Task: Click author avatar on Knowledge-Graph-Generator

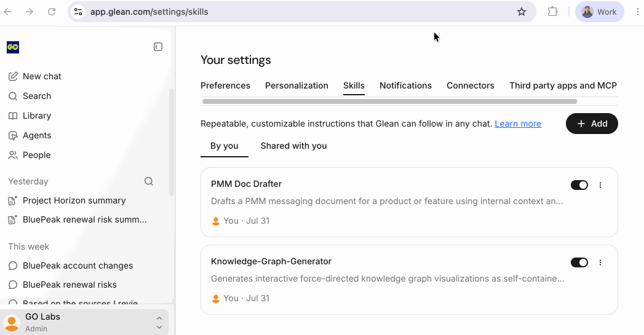Action: [x=216, y=299]
